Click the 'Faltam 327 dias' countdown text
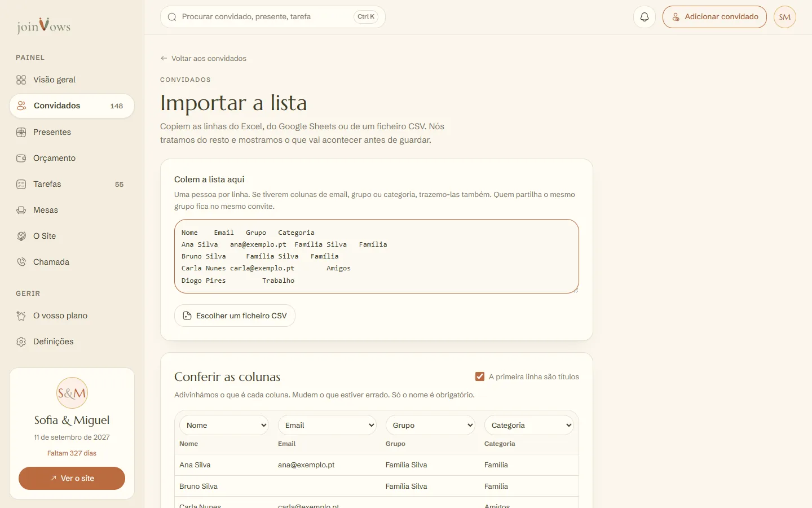The width and height of the screenshot is (812, 508). 72,453
